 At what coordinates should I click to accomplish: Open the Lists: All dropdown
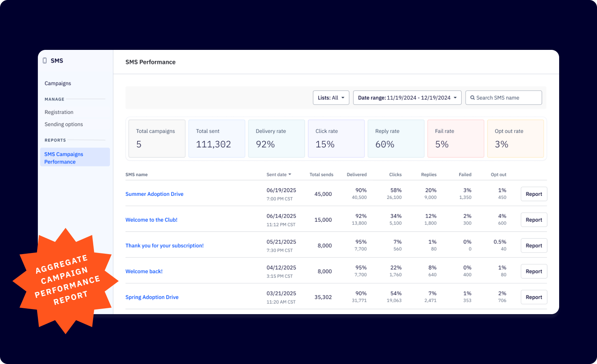pos(331,98)
